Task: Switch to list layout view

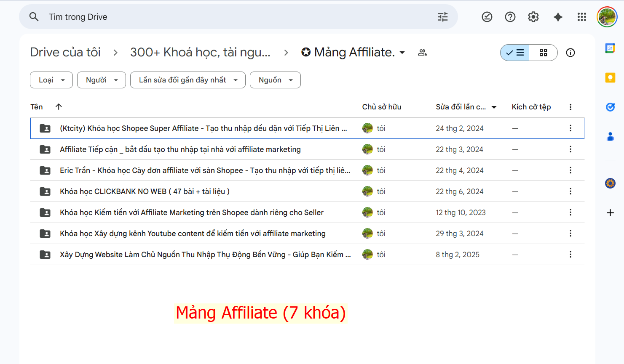Action: click(x=515, y=53)
